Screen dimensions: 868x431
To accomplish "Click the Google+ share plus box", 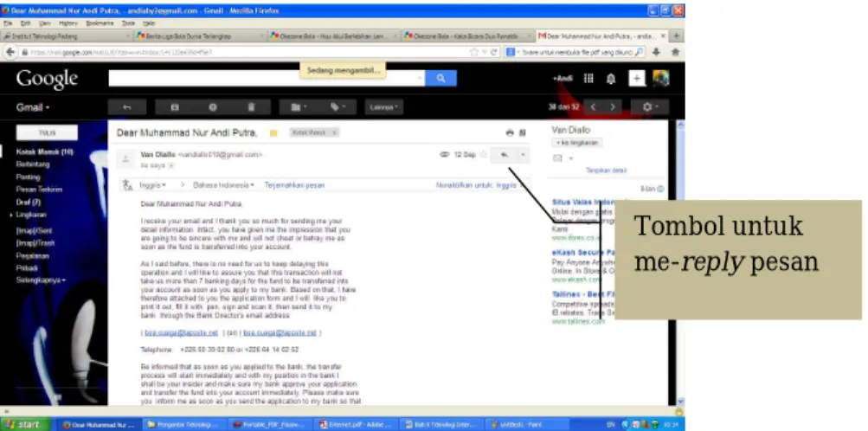I will click(637, 79).
